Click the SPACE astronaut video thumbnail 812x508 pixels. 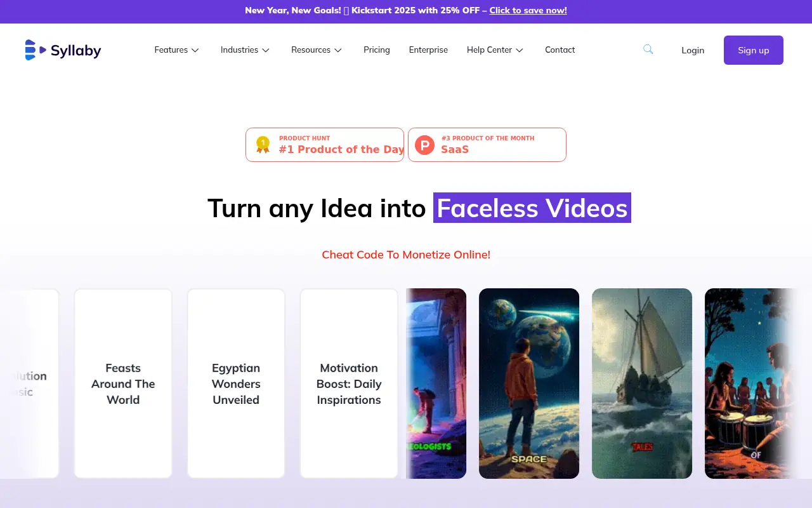529,383
